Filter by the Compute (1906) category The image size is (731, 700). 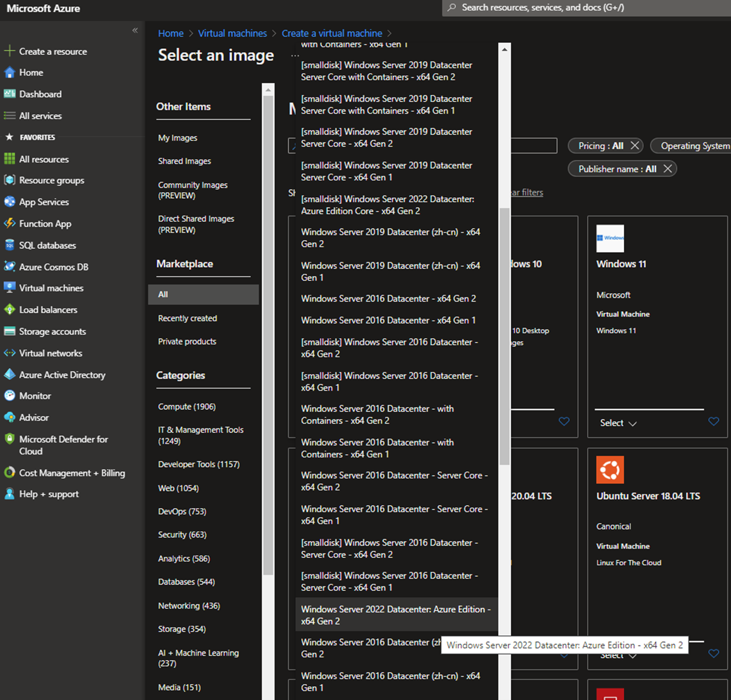(187, 406)
